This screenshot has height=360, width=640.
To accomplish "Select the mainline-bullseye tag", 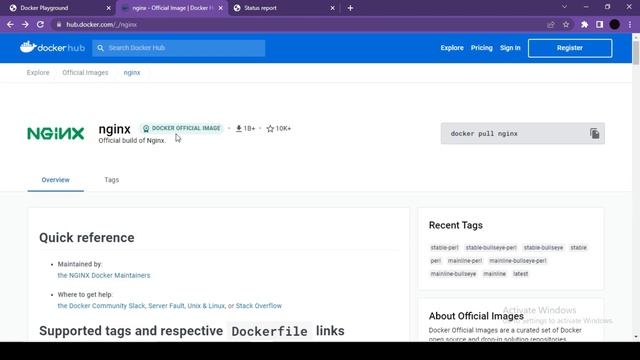I will click(x=453, y=274).
